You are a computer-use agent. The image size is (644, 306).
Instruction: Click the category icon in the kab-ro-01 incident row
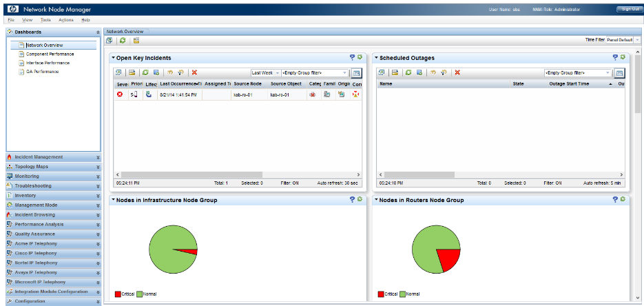click(x=313, y=95)
